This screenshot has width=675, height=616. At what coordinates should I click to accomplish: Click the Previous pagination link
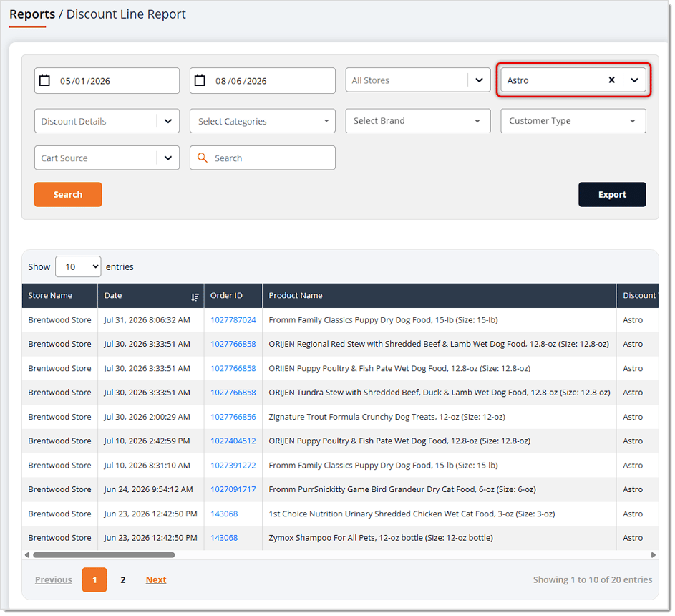54,579
